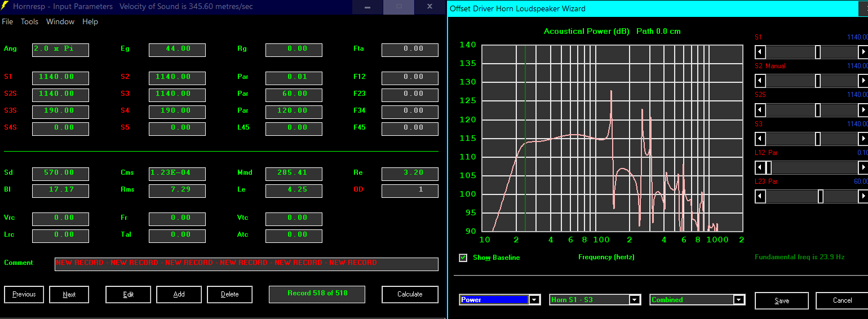Click the Sd field showing 570.00

pyautogui.click(x=60, y=174)
